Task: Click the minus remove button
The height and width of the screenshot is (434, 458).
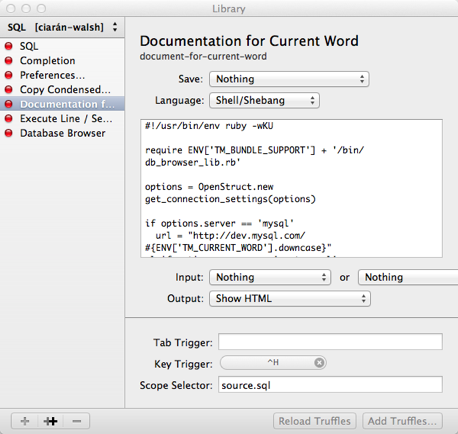Action: [77, 421]
